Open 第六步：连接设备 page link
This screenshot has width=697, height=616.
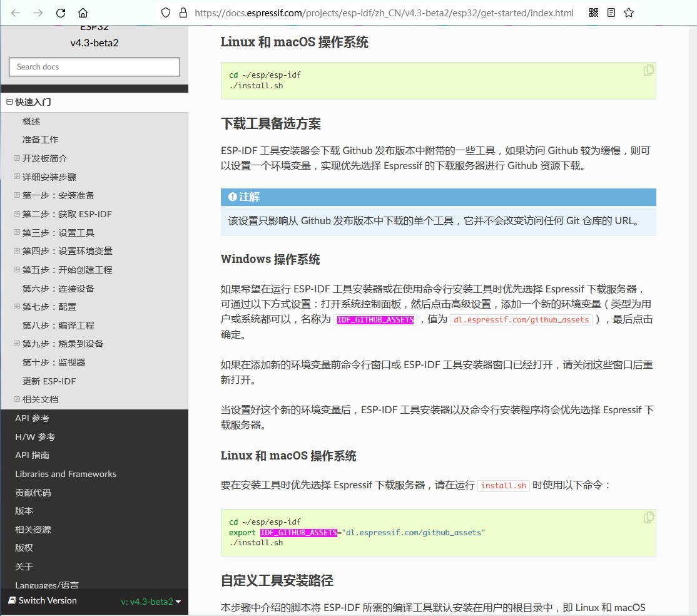[58, 289]
